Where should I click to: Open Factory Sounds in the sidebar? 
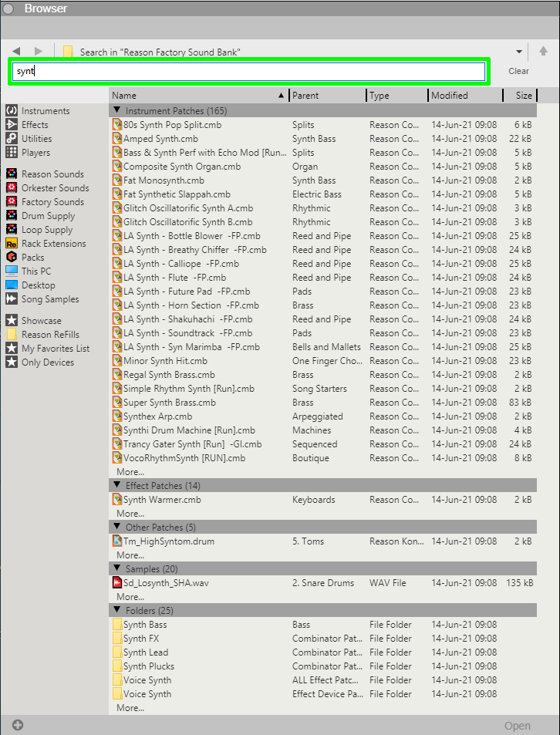coord(52,202)
